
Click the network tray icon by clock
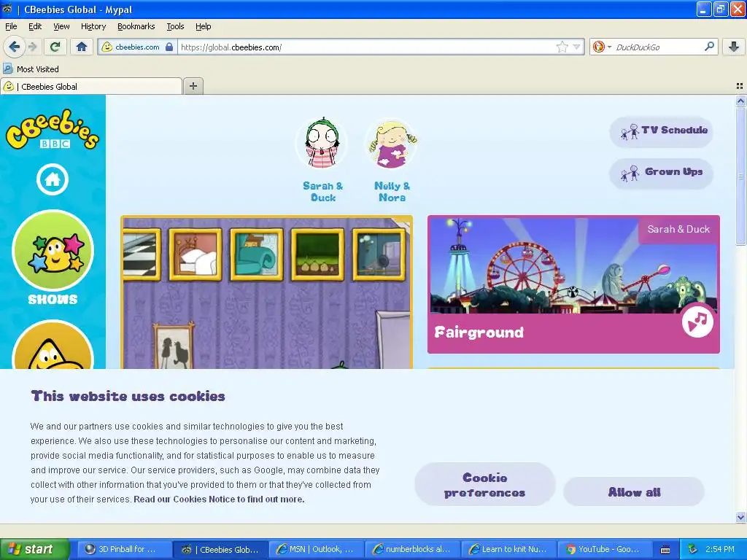click(x=693, y=549)
